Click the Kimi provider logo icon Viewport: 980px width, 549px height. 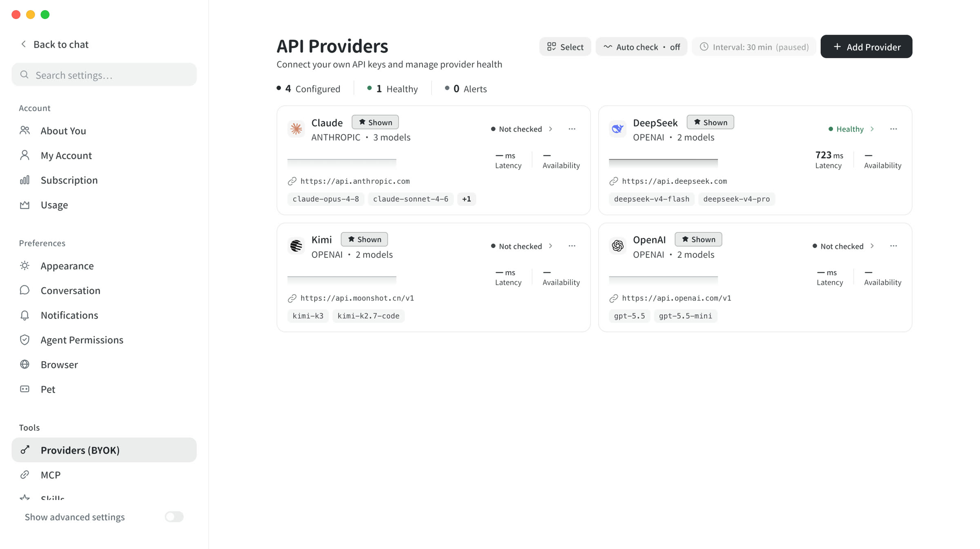296,246
